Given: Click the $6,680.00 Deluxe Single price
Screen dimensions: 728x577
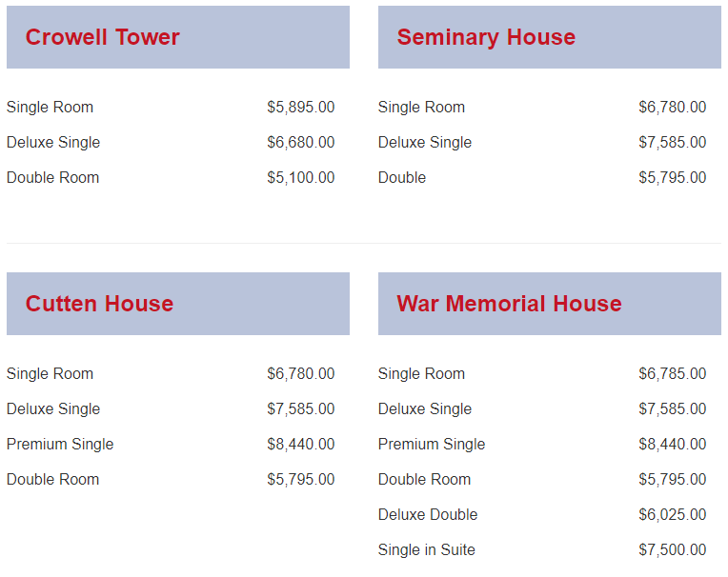Looking at the screenshot, I should tap(300, 143).
